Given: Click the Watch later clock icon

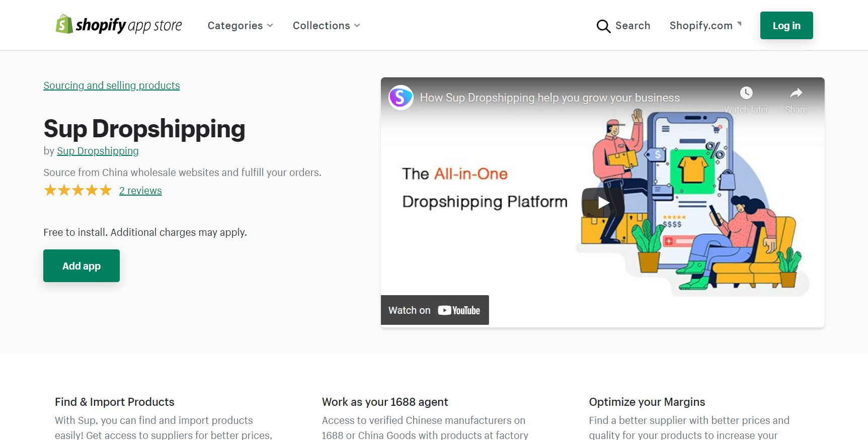Looking at the screenshot, I should [746, 93].
